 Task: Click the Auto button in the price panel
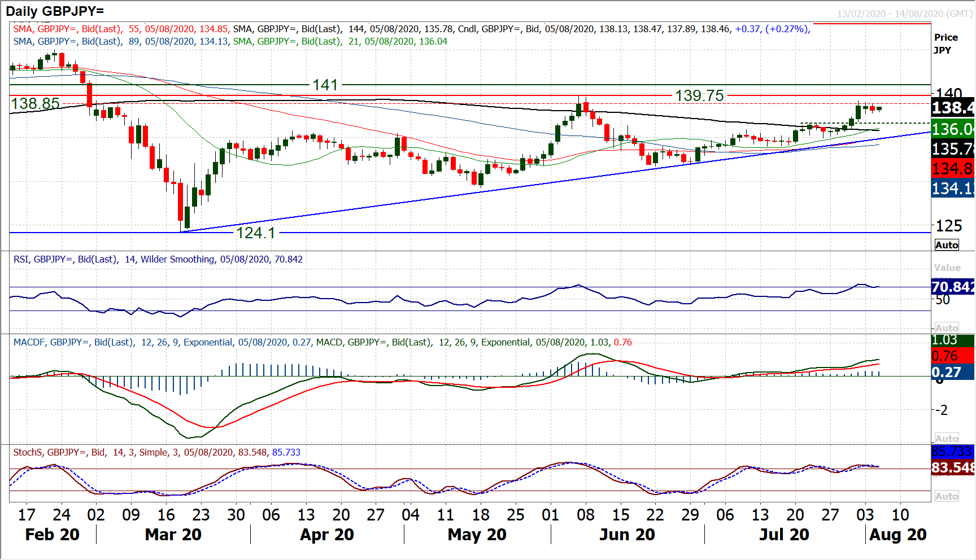point(947,245)
